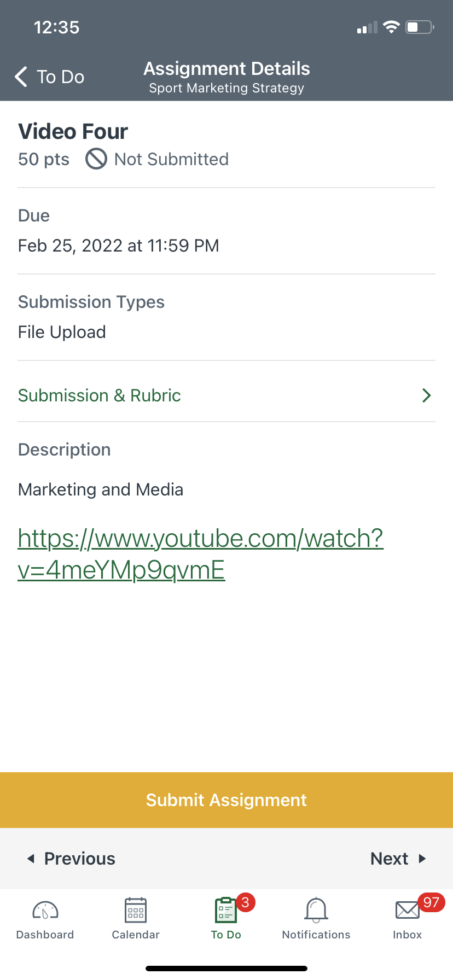Image resolution: width=453 pixels, height=980 pixels.
Task: Tap the Video Four assignment title
Action: click(x=73, y=132)
